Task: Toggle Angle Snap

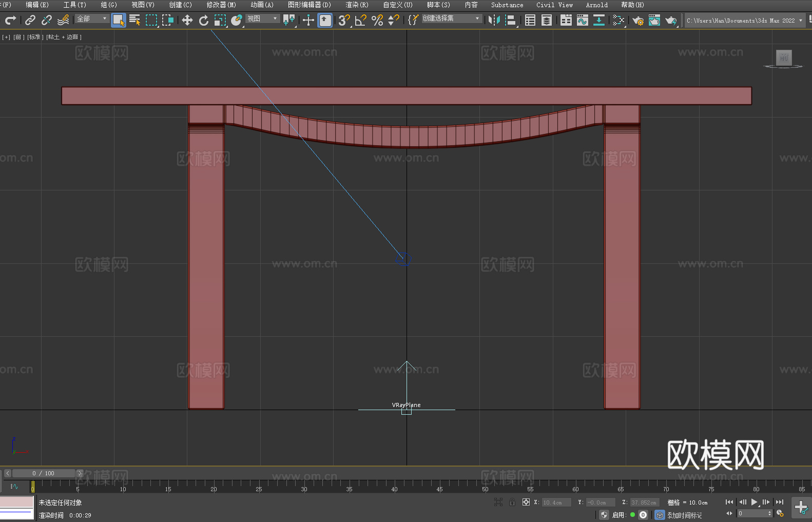Action: (361, 20)
